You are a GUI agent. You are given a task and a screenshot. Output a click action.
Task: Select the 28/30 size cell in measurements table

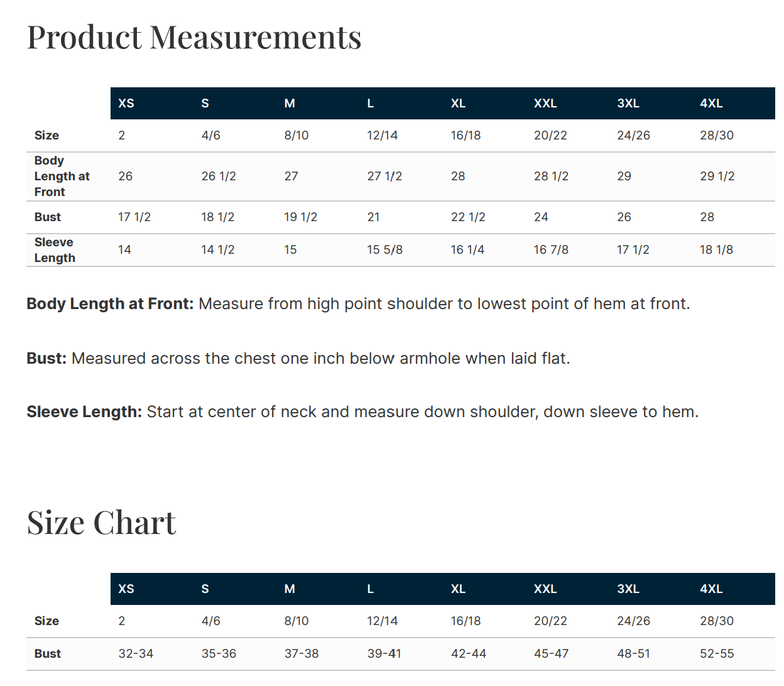click(x=717, y=136)
